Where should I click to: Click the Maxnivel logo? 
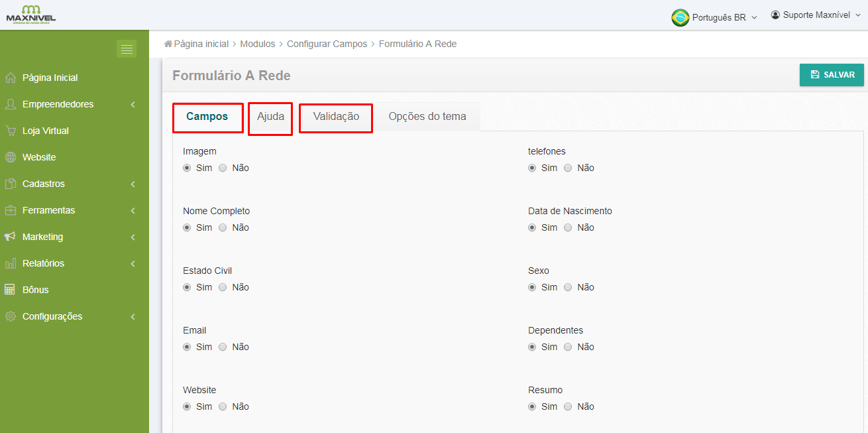pos(30,15)
